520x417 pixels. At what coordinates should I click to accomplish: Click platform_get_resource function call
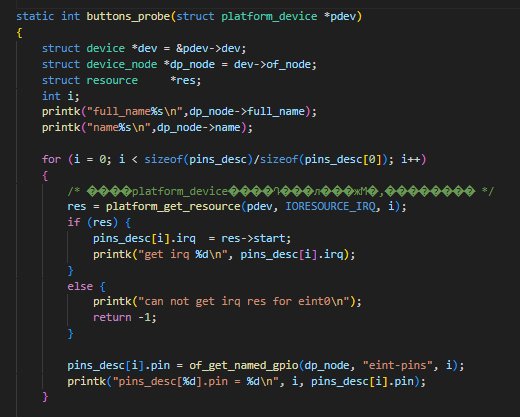173,206
